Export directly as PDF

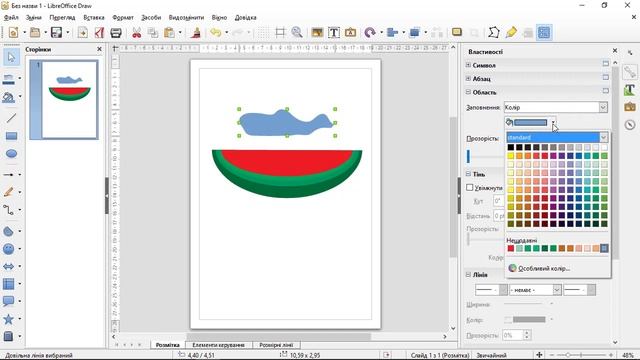(x=99, y=33)
